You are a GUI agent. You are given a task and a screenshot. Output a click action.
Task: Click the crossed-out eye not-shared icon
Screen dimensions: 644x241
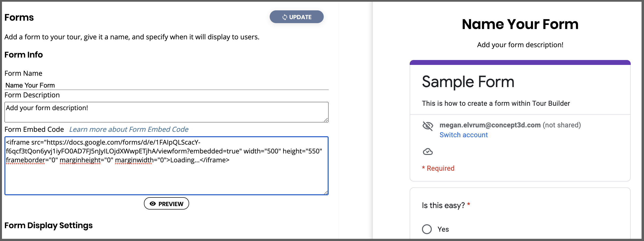428,126
